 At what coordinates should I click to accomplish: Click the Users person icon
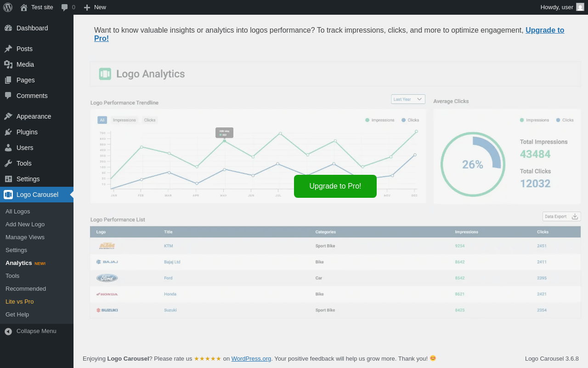[x=8, y=148]
